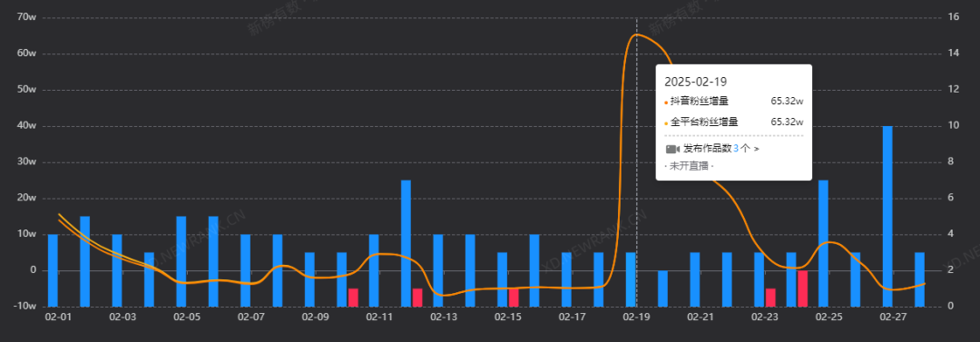This screenshot has height=342, width=980.
Task: Click the 抖音粉丝增量 series label
Action: coord(699,101)
